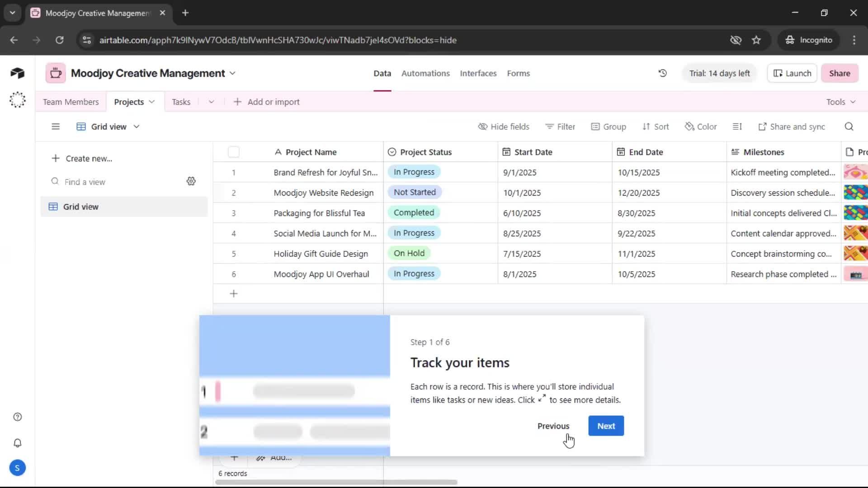The image size is (868, 488).
Task: Click the tracking protection eye icon
Action: click(736, 40)
